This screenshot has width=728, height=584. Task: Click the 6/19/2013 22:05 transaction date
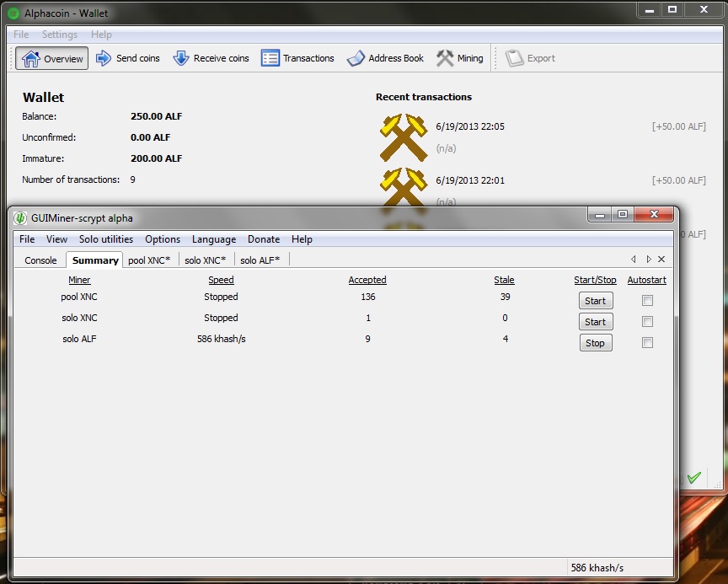pos(470,126)
